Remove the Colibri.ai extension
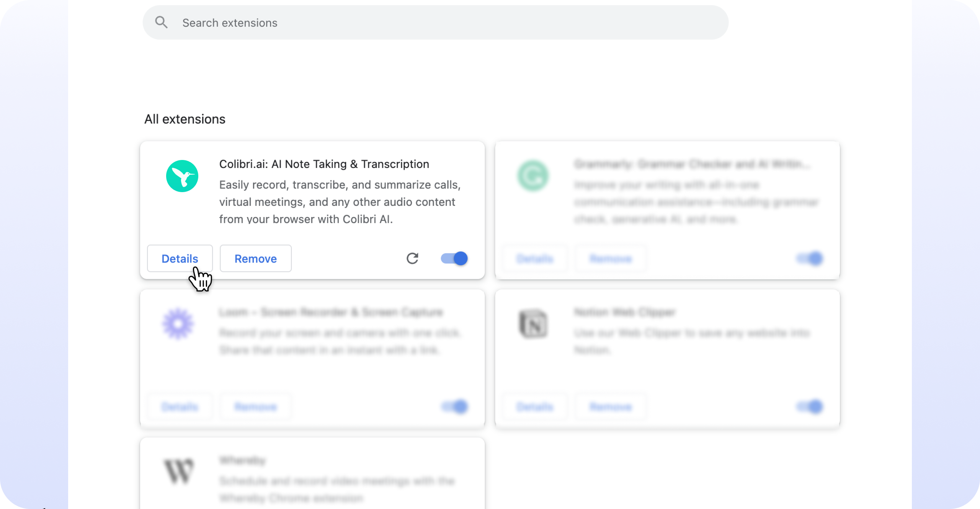 pos(256,259)
